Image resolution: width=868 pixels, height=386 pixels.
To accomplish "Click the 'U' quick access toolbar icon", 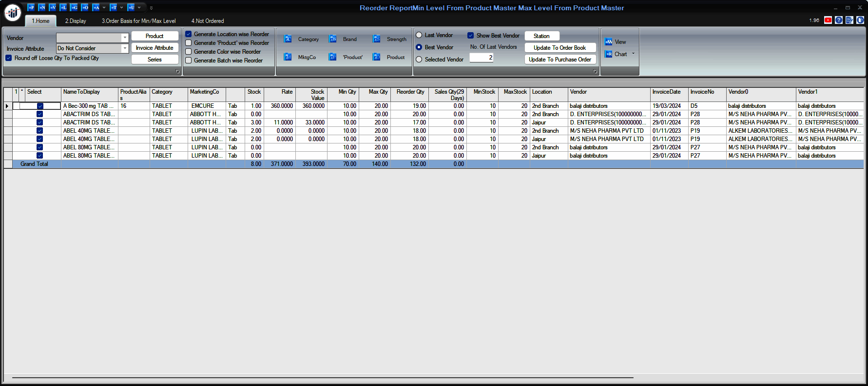I will coord(131,7).
